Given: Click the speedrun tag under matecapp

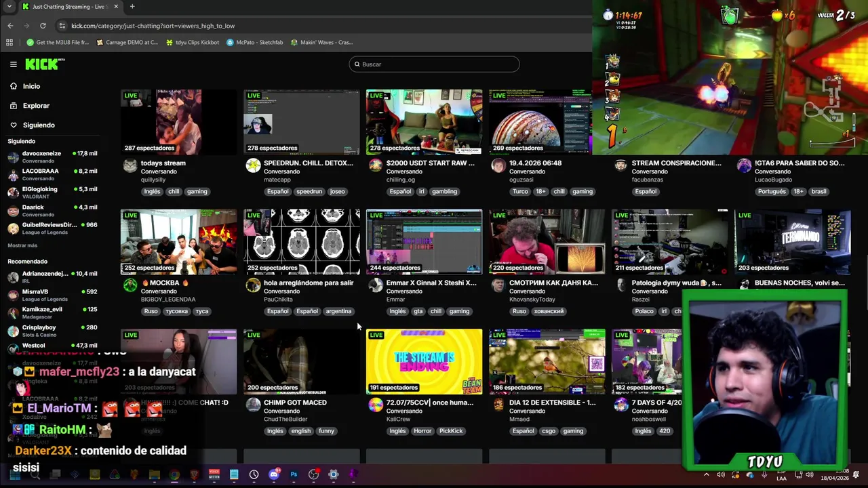Looking at the screenshot, I should [x=309, y=191].
